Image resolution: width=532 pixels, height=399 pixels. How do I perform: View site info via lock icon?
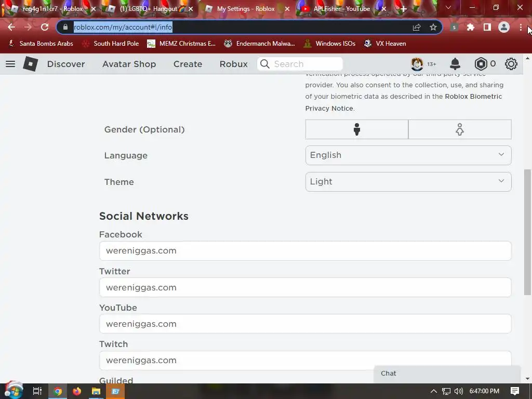click(65, 27)
